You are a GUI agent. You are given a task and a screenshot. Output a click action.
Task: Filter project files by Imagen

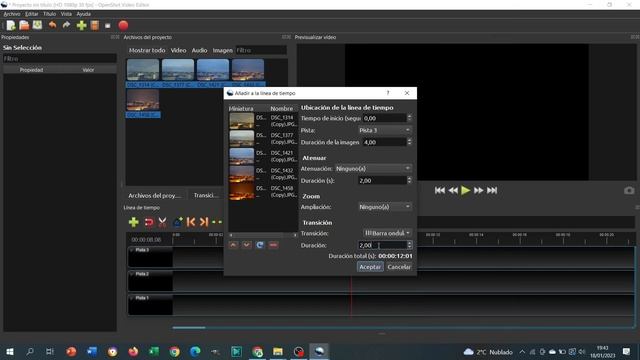click(x=222, y=50)
